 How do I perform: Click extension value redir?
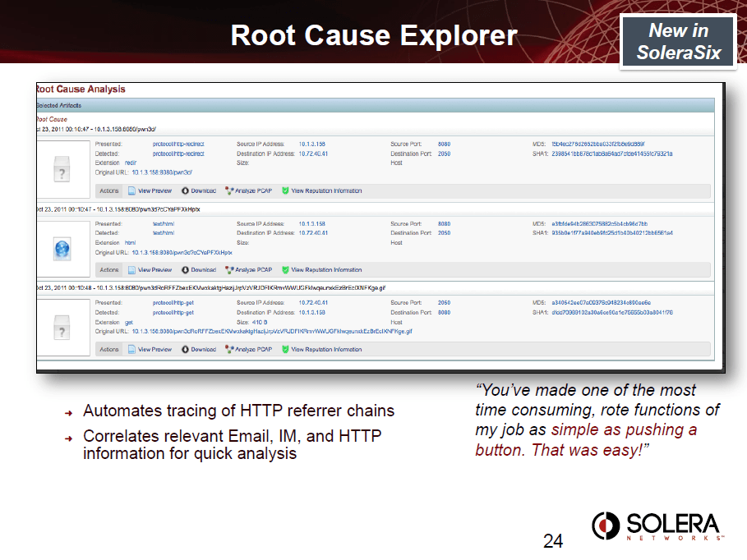pyautogui.click(x=131, y=163)
